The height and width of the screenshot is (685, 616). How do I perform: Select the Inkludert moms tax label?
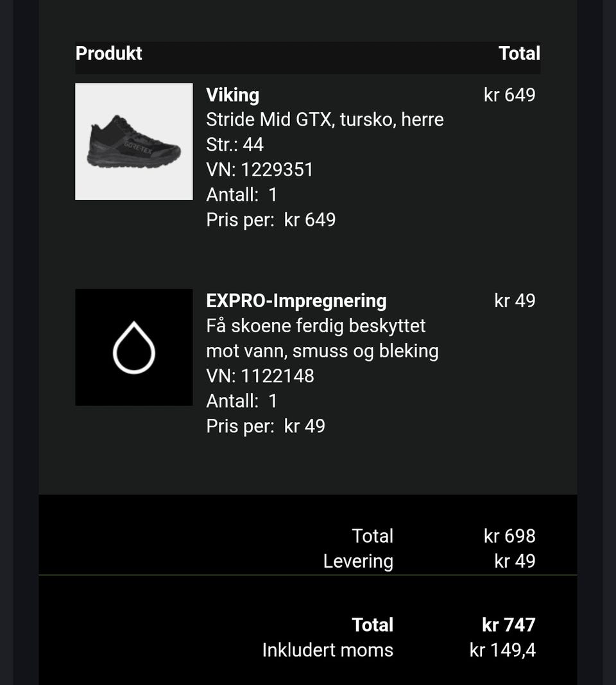327,650
